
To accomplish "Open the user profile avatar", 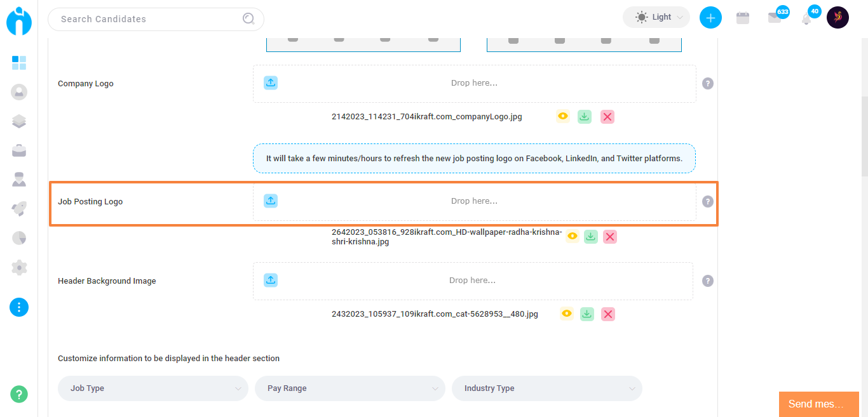I will tap(837, 17).
